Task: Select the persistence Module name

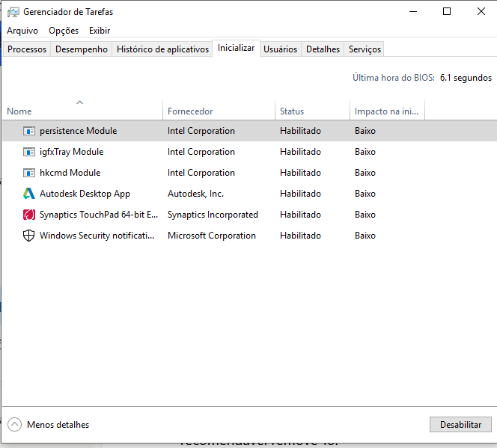Action: [79, 131]
